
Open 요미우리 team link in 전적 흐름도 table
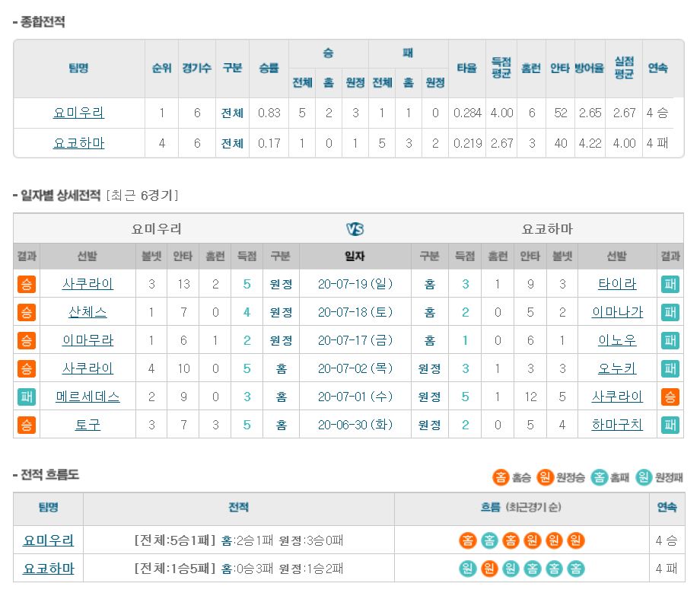click(x=48, y=540)
